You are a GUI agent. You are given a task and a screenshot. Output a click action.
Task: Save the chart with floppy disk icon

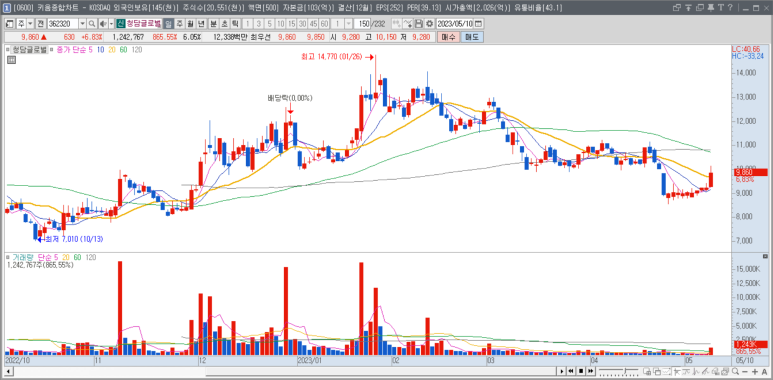pyautogui.click(x=419, y=24)
